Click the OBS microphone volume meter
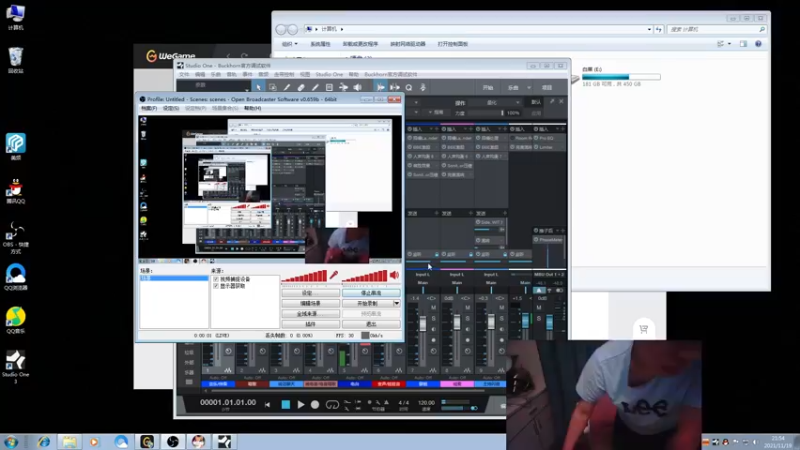The width and height of the screenshot is (800, 450). point(305,276)
